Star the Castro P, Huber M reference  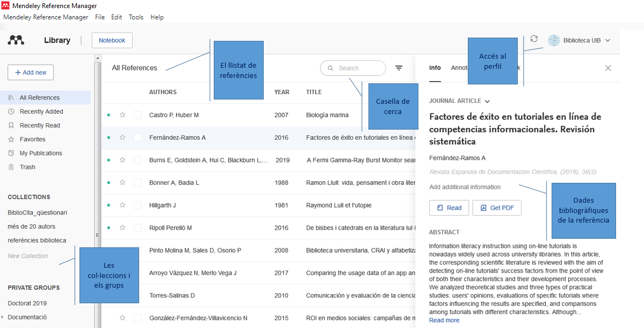[x=122, y=115]
